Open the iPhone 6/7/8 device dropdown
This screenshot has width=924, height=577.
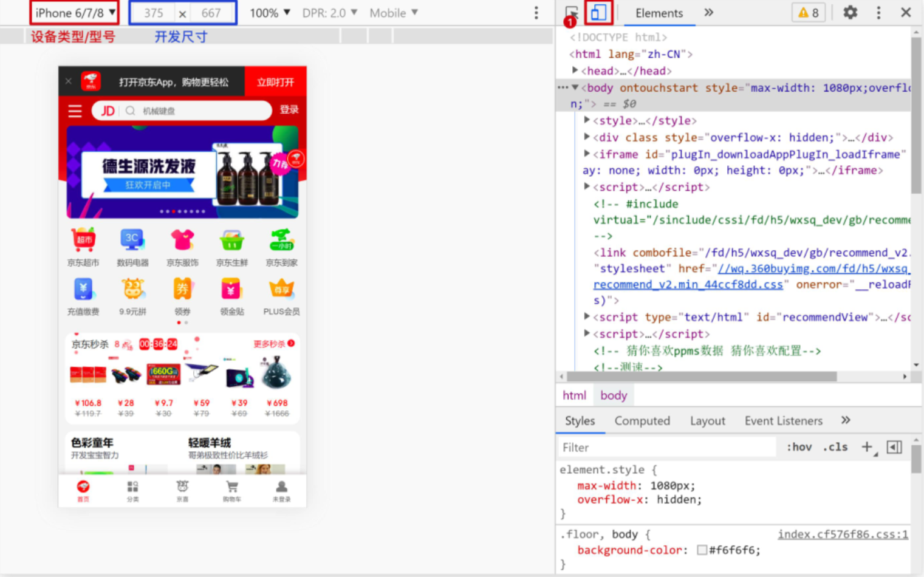tap(74, 12)
